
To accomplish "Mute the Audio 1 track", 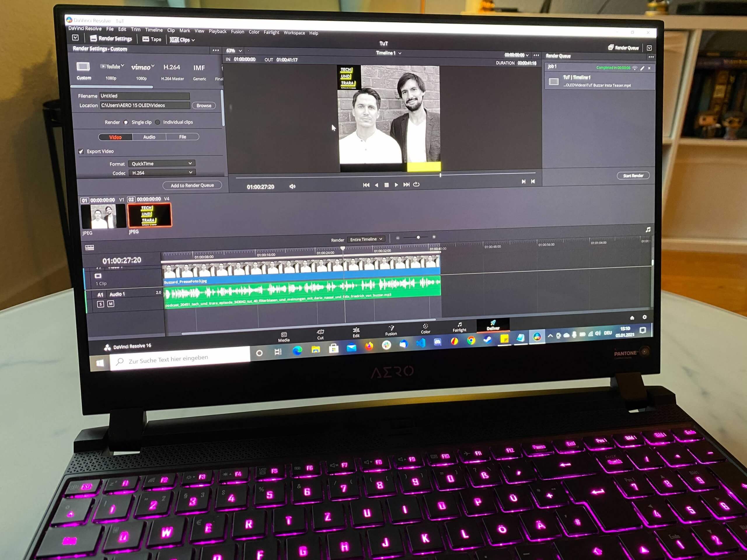I will click(110, 304).
